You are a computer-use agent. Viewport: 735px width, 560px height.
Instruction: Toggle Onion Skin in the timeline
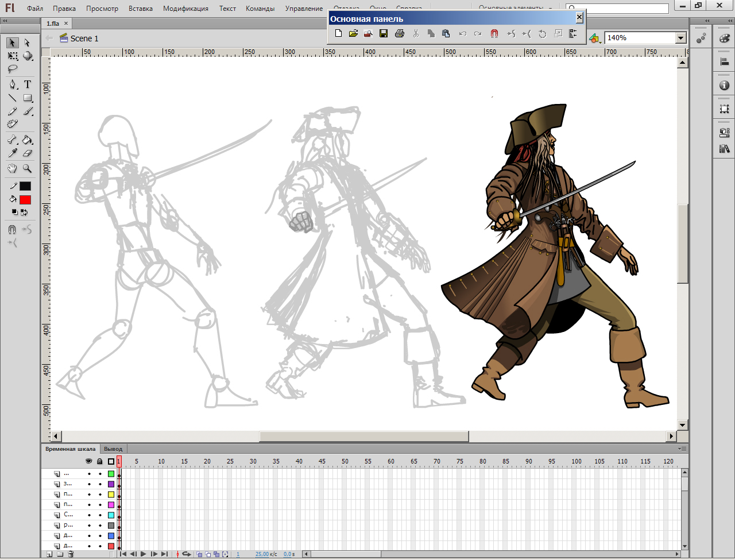199,554
